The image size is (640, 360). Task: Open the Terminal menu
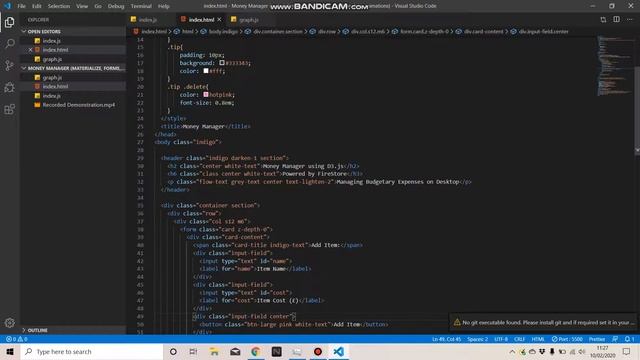pos(141,6)
